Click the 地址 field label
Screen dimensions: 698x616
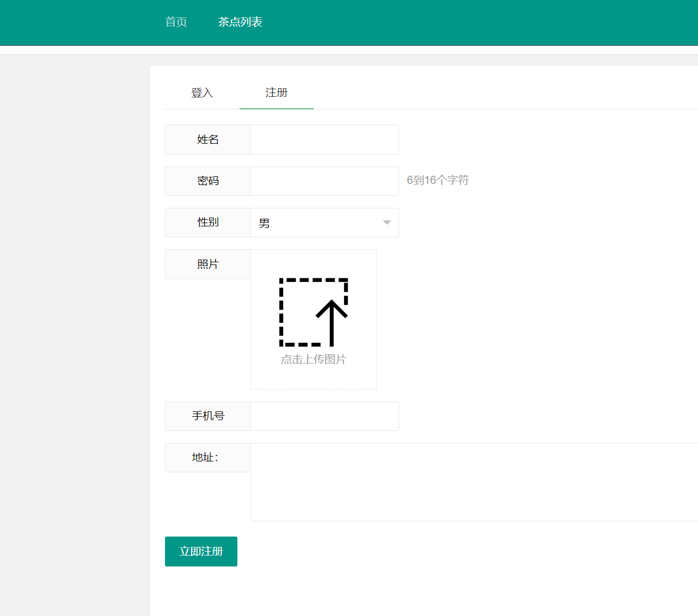[205, 458]
